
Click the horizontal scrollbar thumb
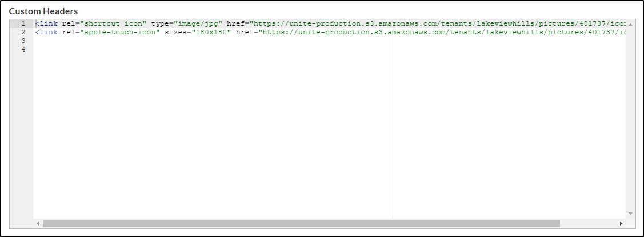click(301, 223)
